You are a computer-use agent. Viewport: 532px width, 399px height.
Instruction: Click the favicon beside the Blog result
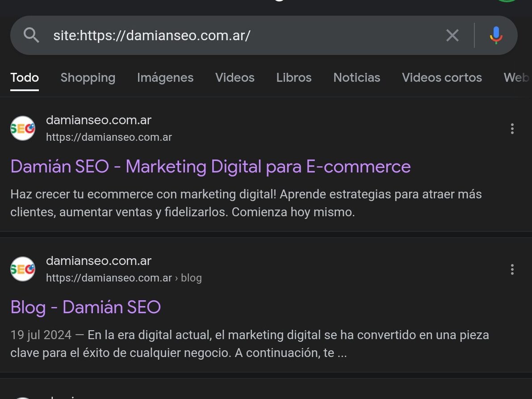point(23,269)
